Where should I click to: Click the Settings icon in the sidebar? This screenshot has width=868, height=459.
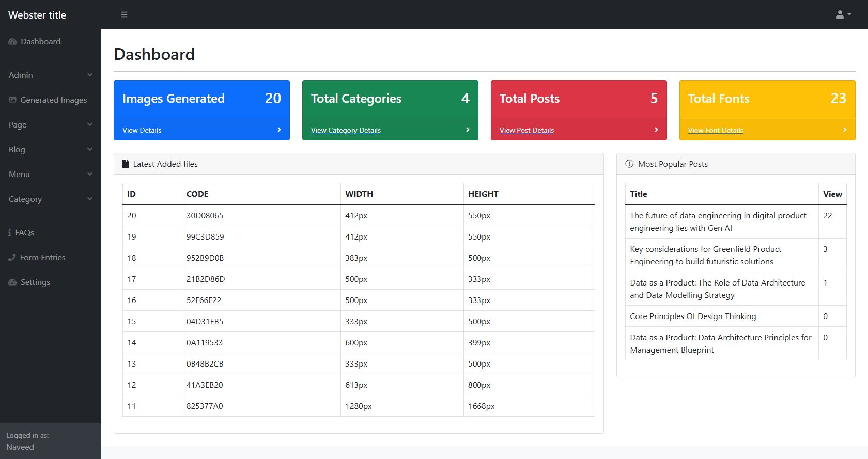pos(13,282)
